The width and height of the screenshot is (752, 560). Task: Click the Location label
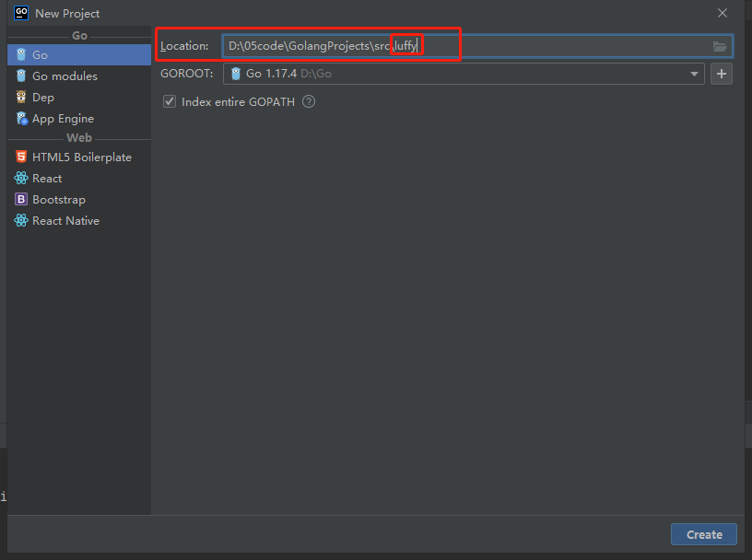point(184,46)
